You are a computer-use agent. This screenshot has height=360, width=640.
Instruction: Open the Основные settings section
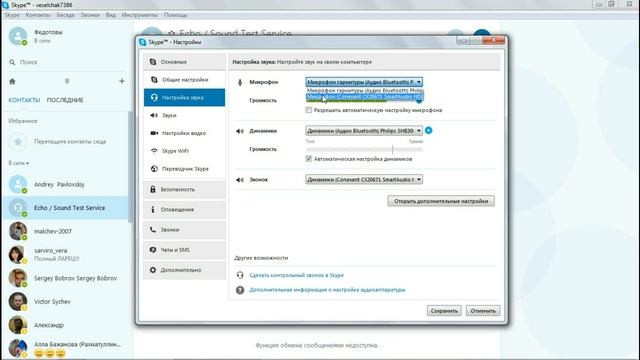tap(184, 62)
